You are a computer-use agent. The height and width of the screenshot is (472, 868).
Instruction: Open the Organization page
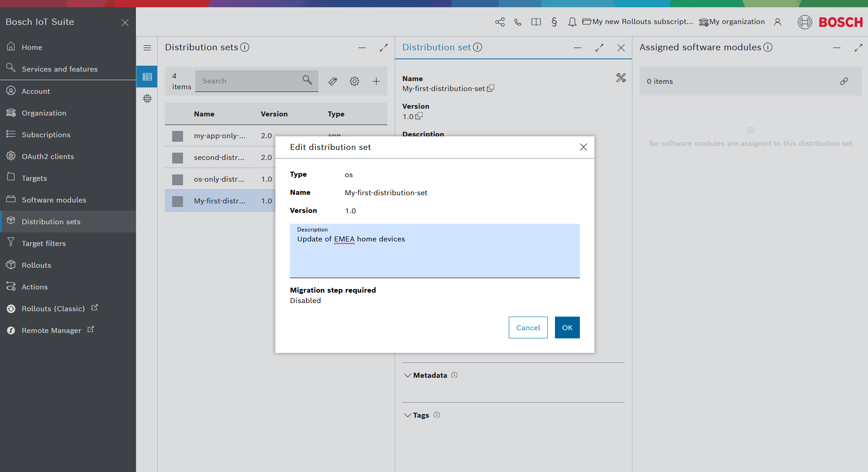[x=68, y=113]
